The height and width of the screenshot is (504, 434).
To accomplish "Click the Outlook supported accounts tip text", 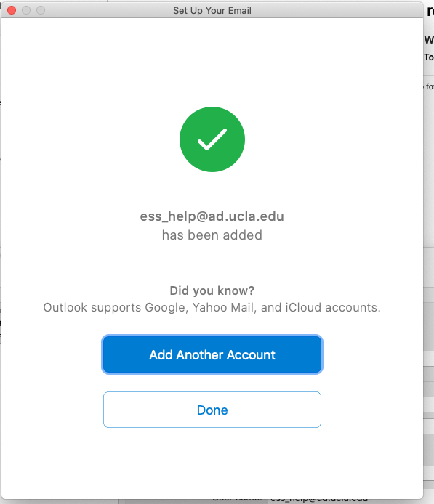I will coord(212,308).
